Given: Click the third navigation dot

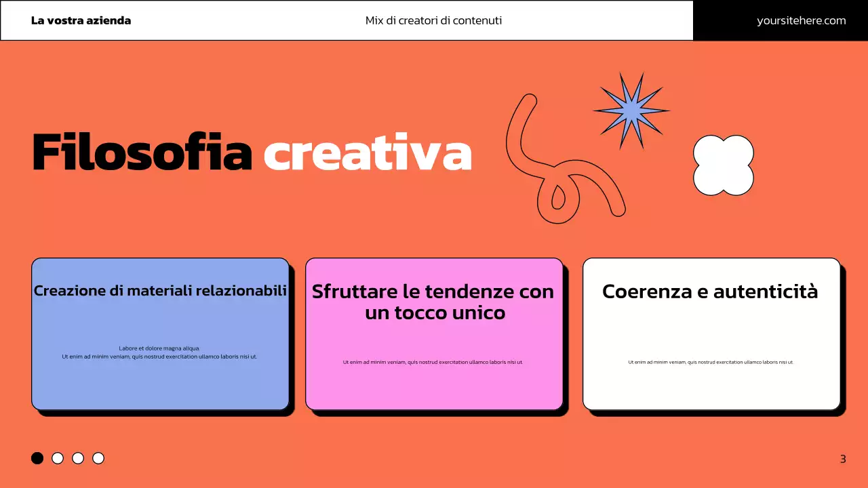Looking at the screenshot, I should point(79,458).
